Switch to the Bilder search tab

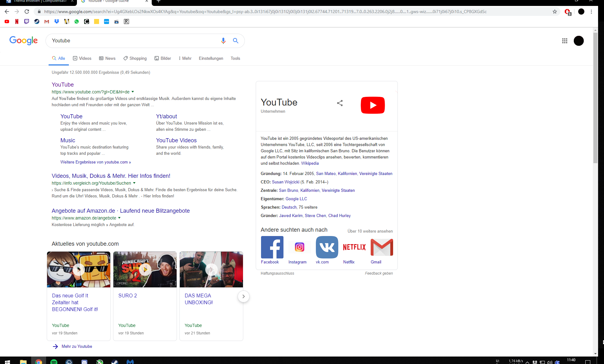click(163, 58)
